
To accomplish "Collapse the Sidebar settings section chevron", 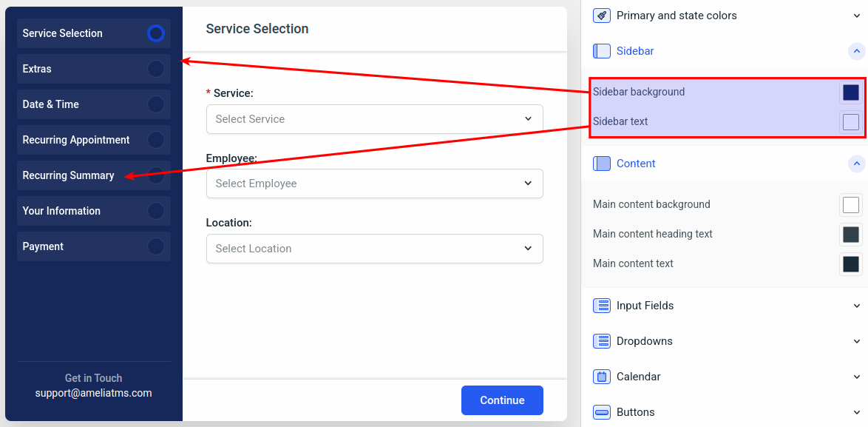I will coord(857,51).
